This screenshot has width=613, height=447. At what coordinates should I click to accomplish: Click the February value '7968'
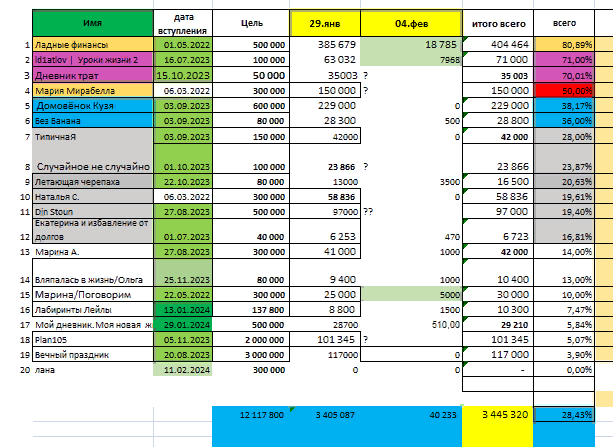pyautogui.click(x=411, y=59)
